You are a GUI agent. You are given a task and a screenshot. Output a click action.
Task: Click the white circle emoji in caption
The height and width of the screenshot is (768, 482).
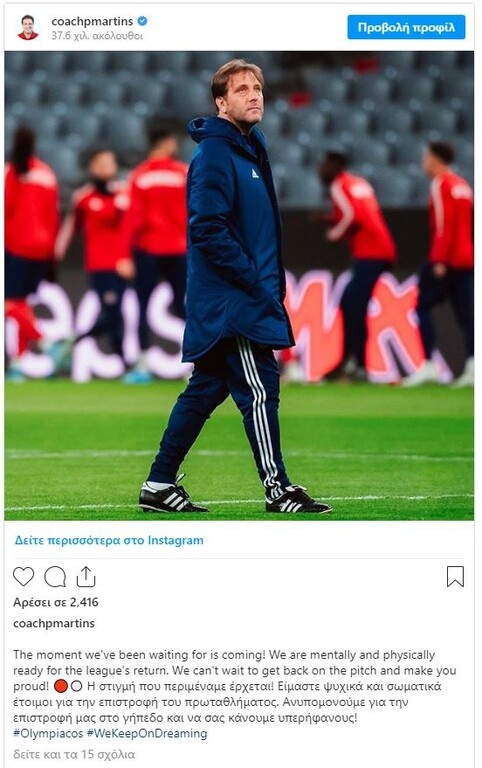76,686
